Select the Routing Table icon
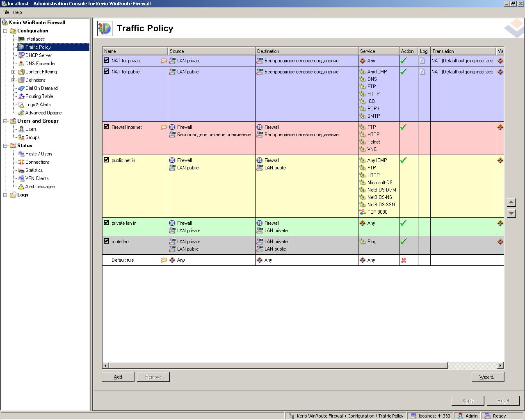Screen dimensions: 525x420 tap(21, 96)
